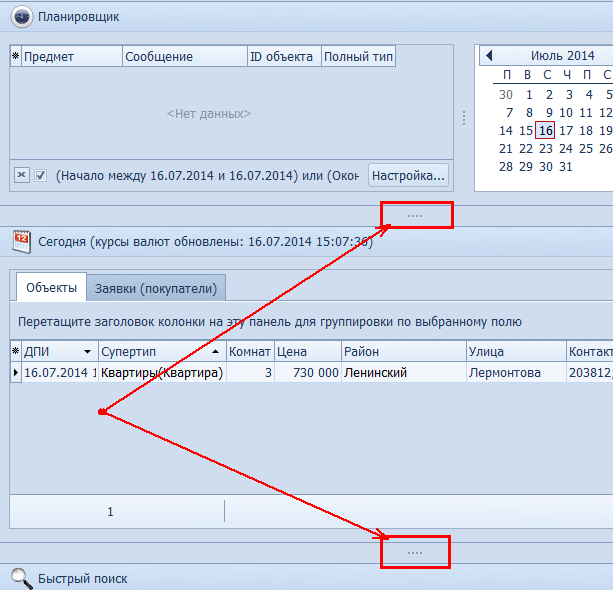
Task: Select the Ленинский district cell in the first row
Action: 402,372
